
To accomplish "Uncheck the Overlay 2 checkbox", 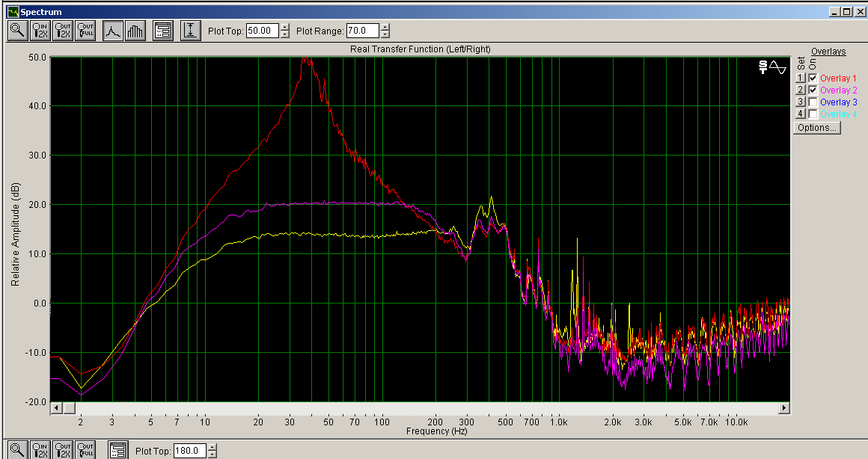I will [x=813, y=90].
